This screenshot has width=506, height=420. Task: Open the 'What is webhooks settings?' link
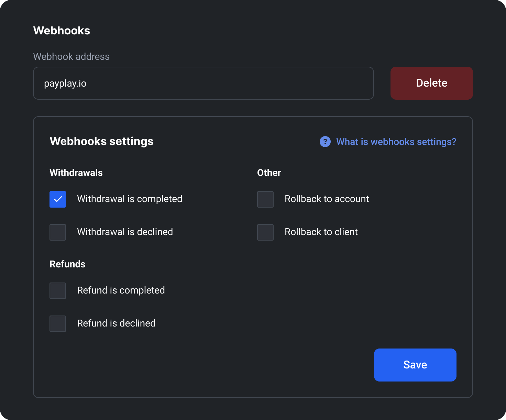pyautogui.click(x=396, y=142)
